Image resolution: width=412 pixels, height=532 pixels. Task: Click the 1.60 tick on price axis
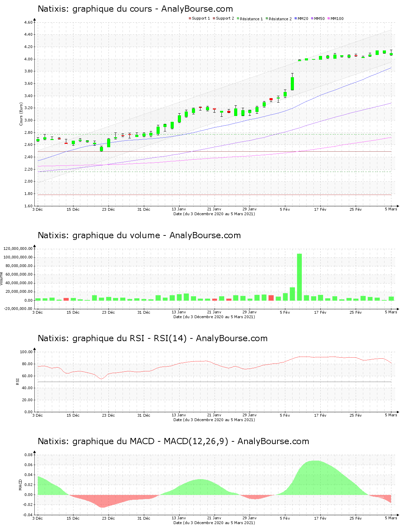coord(28,206)
